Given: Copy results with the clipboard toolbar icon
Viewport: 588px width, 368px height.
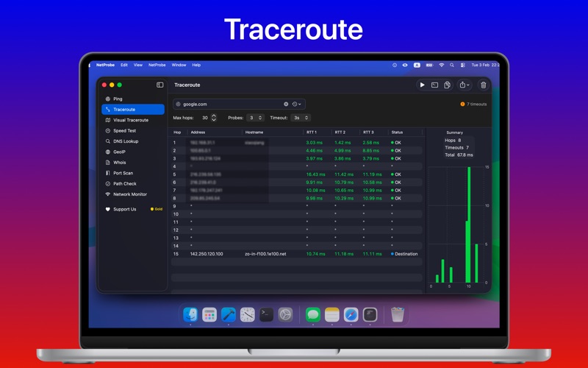Looking at the screenshot, I should click(x=447, y=85).
